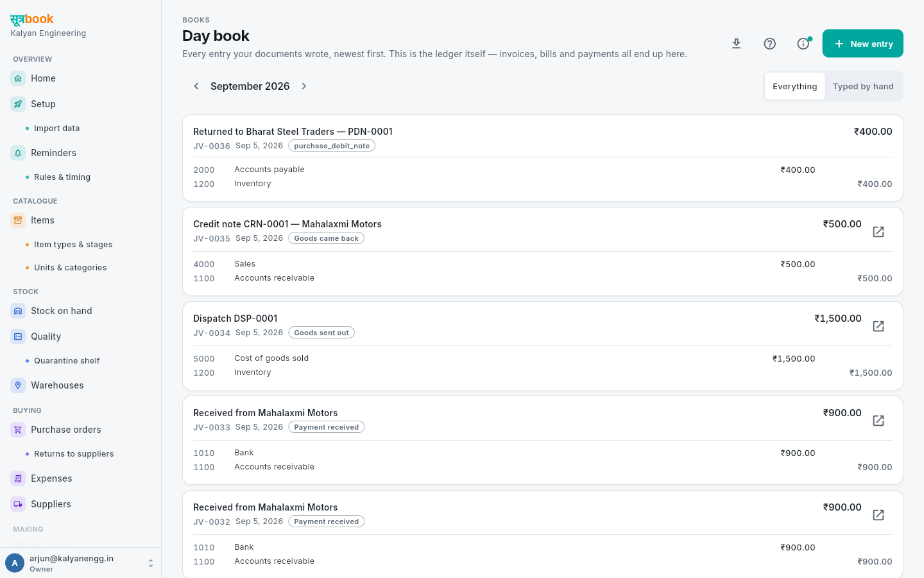Open Units & categories

[x=71, y=268]
